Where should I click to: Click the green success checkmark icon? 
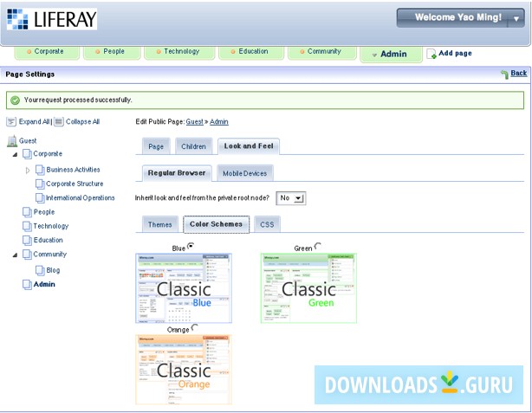(15, 100)
